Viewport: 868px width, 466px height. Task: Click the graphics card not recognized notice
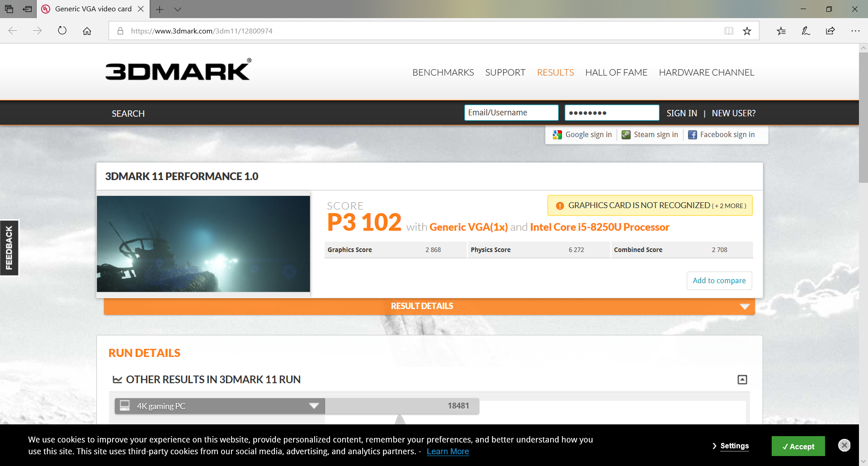(650, 205)
